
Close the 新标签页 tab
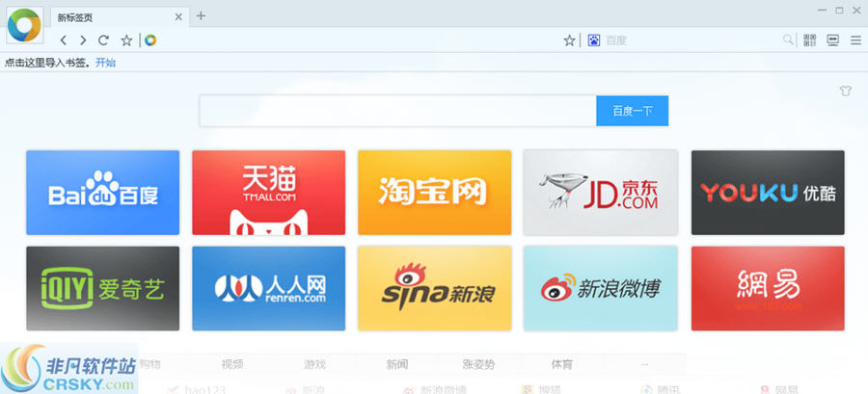pos(178,17)
